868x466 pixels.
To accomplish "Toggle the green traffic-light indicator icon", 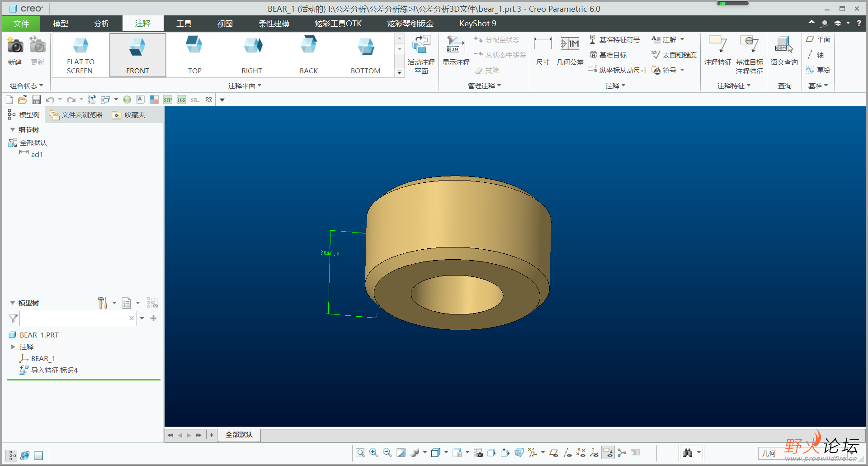I will [x=127, y=100].
